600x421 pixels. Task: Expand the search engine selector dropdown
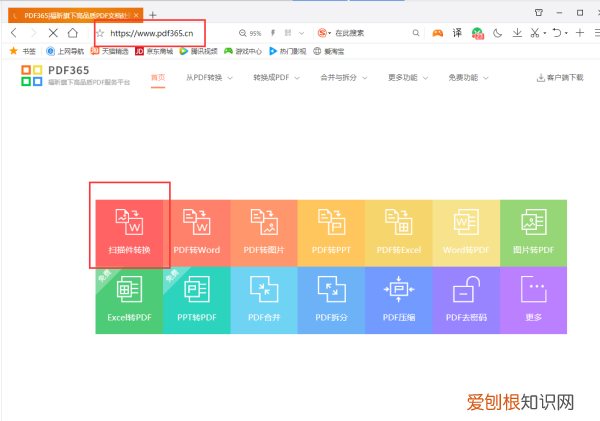329,33
